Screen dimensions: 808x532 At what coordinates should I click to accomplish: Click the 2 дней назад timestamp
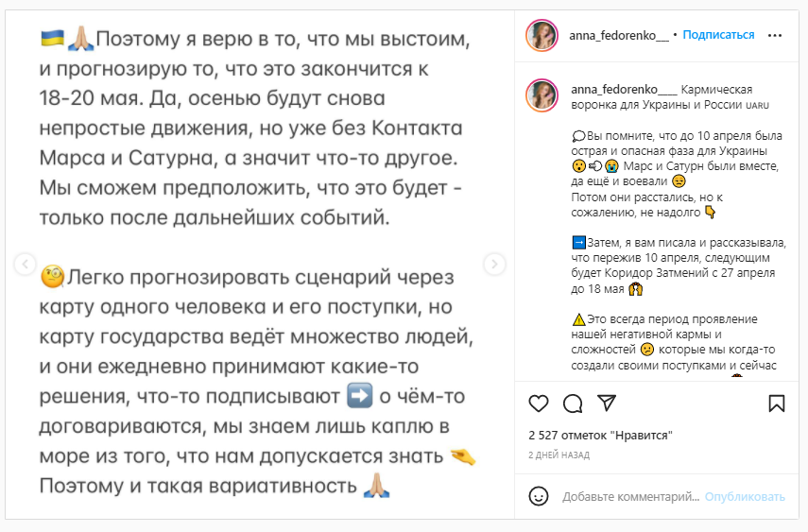click(x=559, y=455)
